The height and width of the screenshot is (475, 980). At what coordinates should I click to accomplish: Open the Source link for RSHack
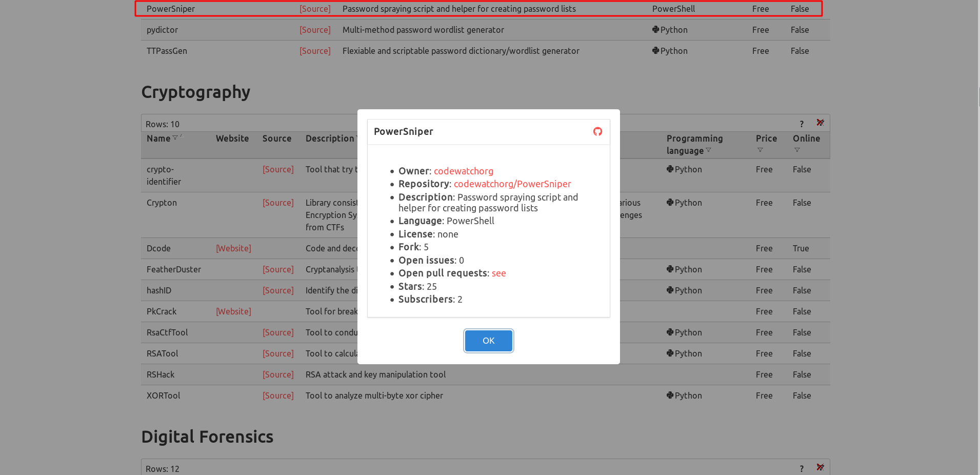tap(278, 375)
